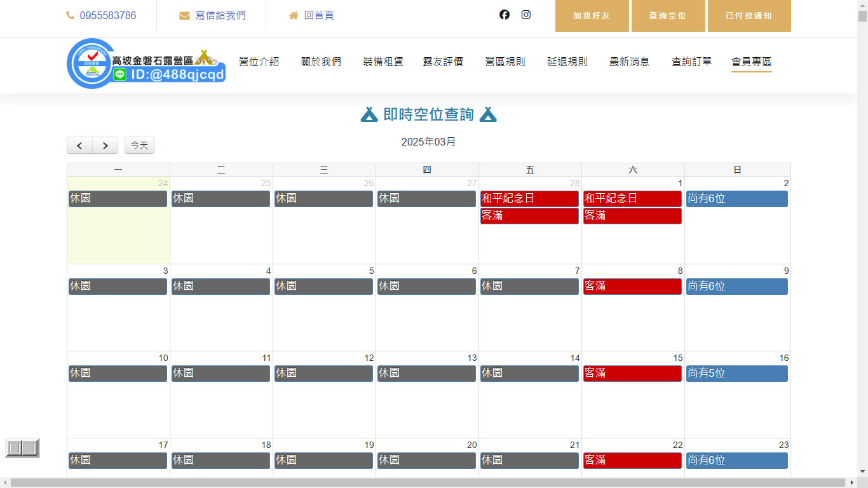The width and height of the screenshot is (868, 488).
Task: Click 休園 event on March 13
Action: pos(427,374)
